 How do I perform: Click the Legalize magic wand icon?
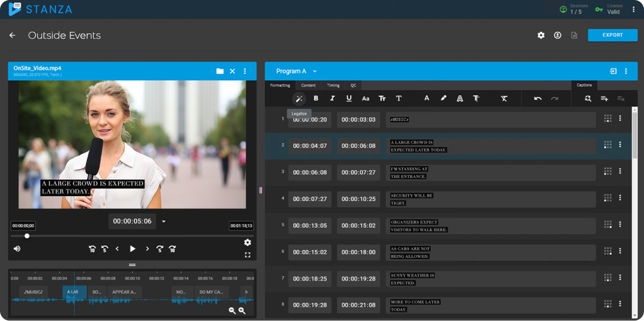coord(299,99)
